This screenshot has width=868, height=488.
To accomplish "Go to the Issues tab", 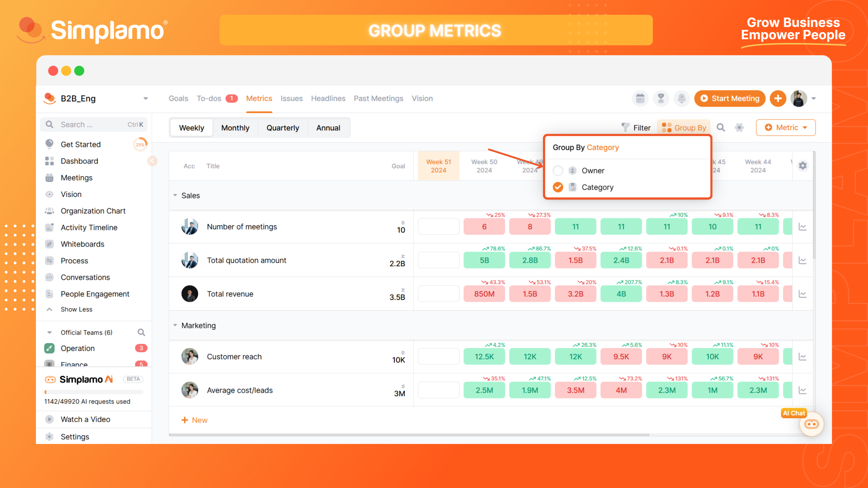I will 291,99.
